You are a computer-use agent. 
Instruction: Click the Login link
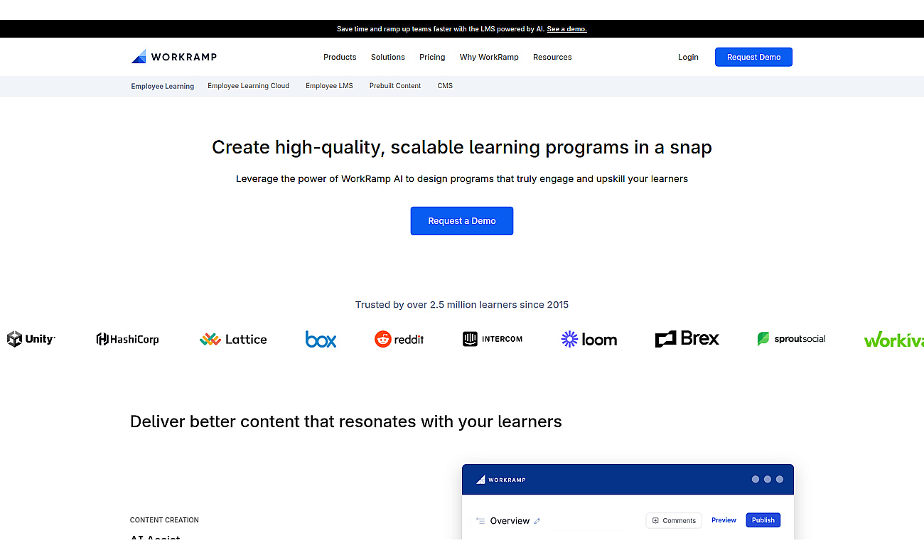click(688, 57)
